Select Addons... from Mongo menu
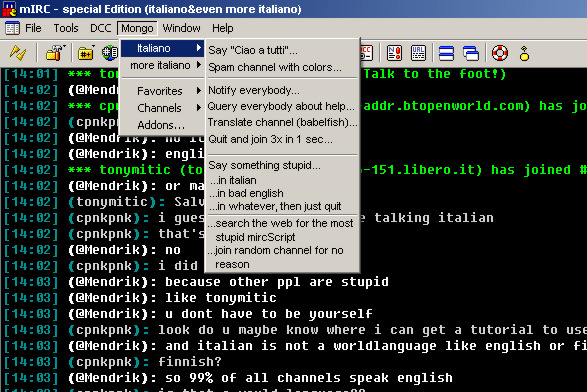The image size is (587, 392). [x=162, y=125]
